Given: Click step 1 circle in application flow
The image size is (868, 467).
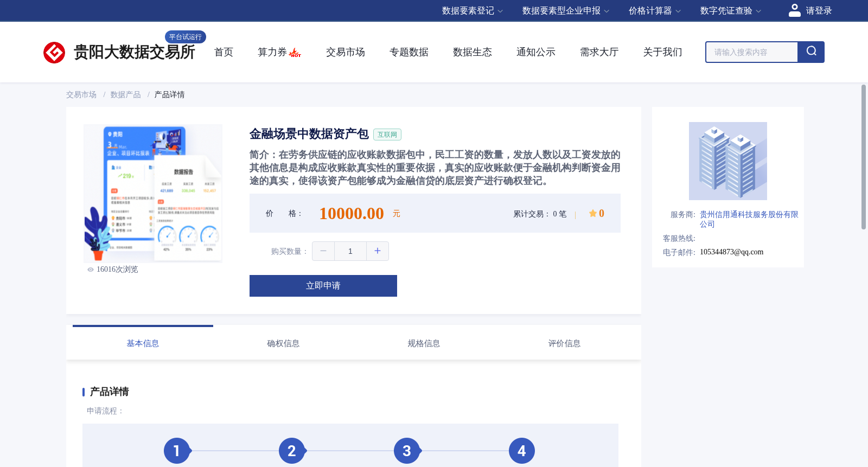Looking at the screenshot, I should pyautogui.click(x=177, y=451).
